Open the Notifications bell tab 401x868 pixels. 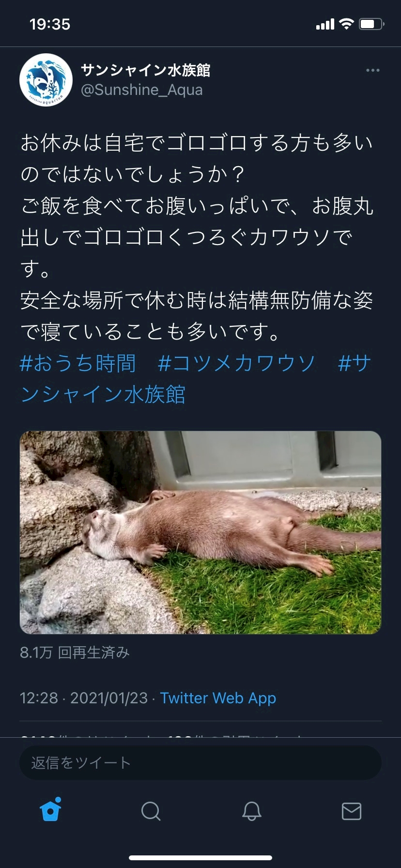(x=251, y=811)
